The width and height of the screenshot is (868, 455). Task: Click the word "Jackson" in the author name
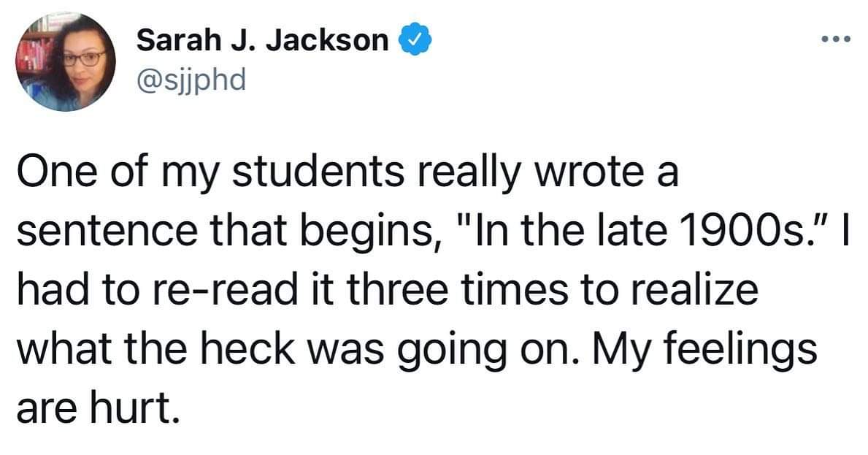pyautogui.click(x=328, y=41)
